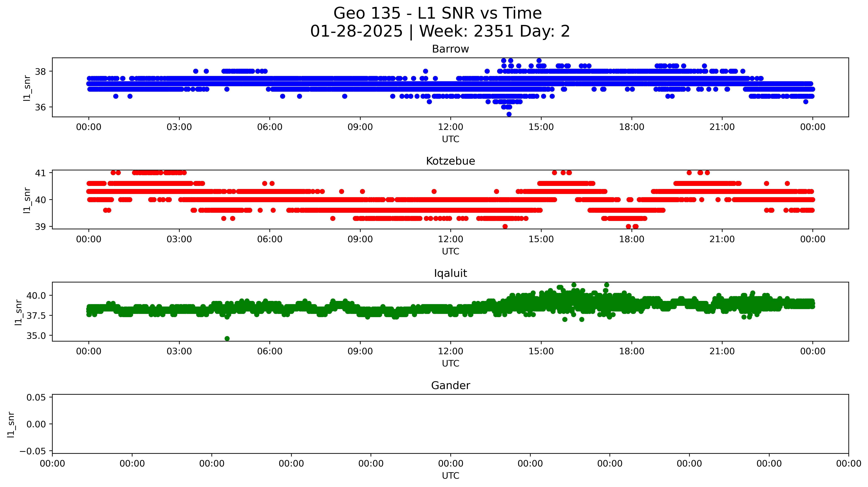The image size is (868, 487).
Task: Click the date line '01-28-2025 | Week: 2351 Day: 2'
Action: click(x=440, y=31)
